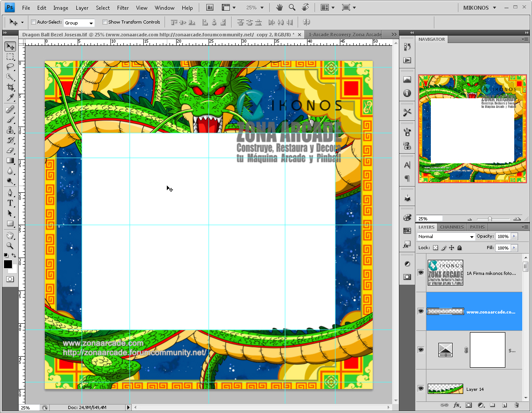Hide Layer 14
532x413 pixels.
421,389
